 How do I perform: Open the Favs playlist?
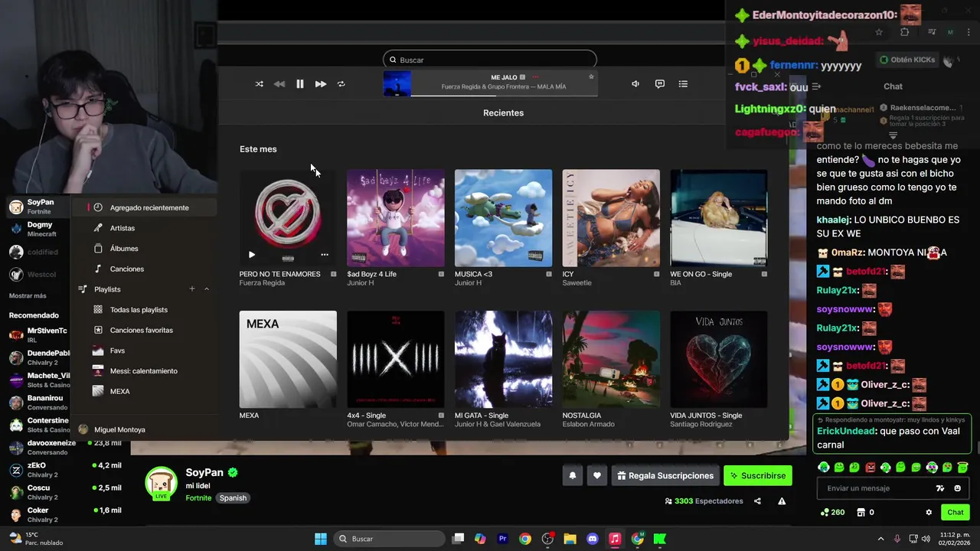117,350
